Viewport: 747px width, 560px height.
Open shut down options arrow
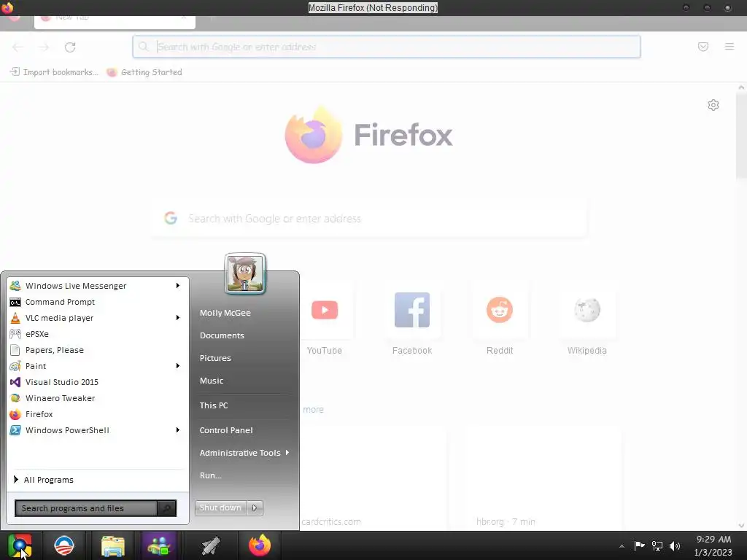[255, 508]
